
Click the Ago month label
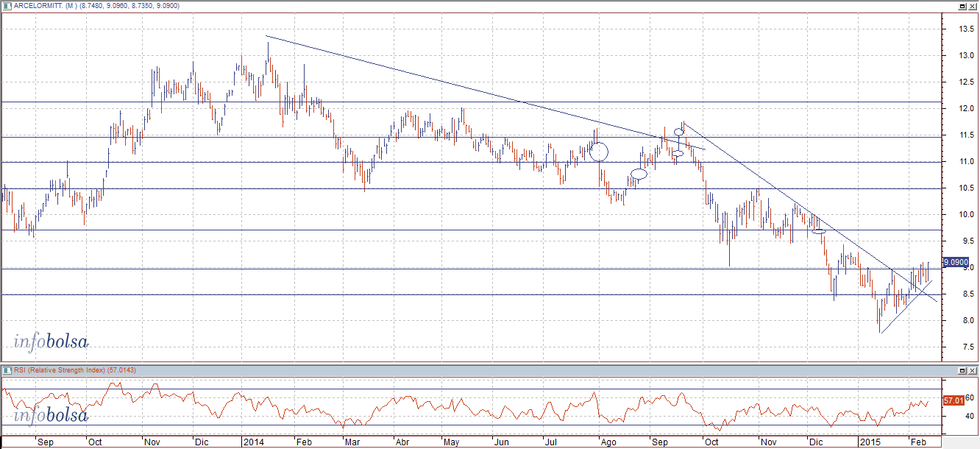[608, 443]
